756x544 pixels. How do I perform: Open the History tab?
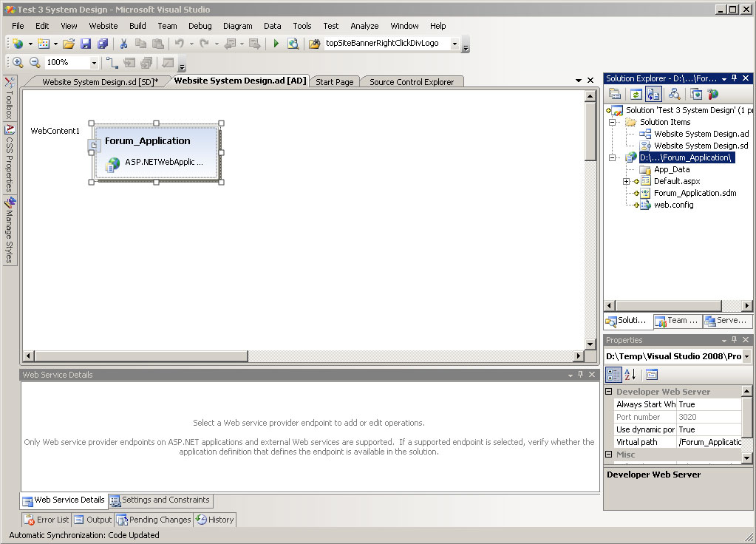tap(215, 520)
